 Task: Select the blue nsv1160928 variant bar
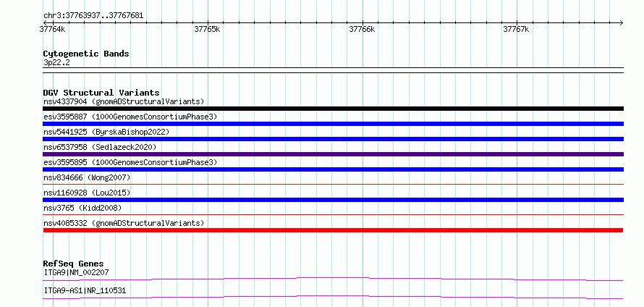pos(333,200)
